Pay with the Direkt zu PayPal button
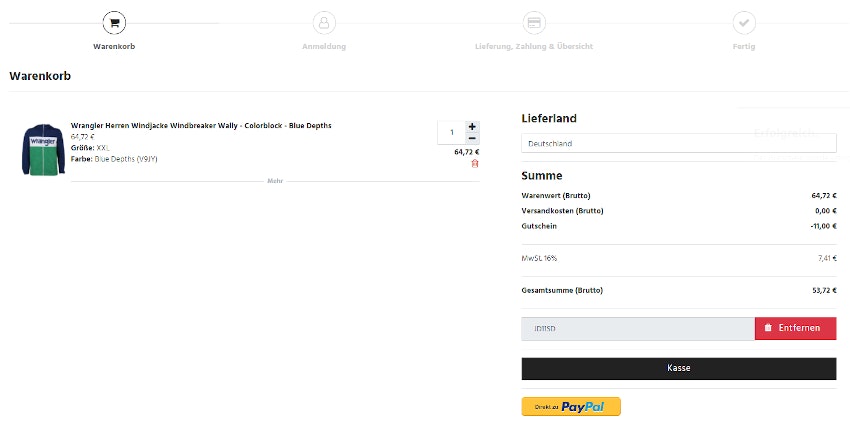This screenshot has width=850, height=424. 571,407
